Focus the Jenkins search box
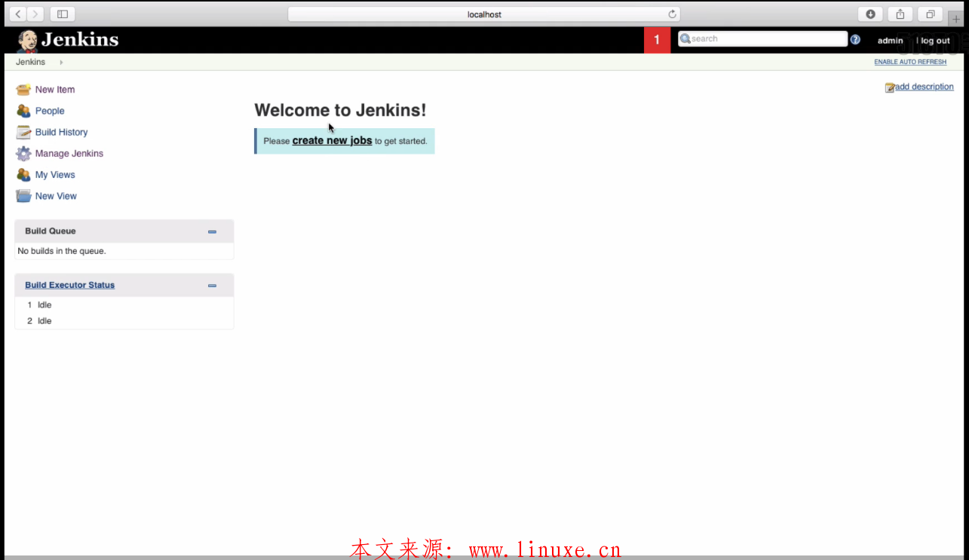969x560 pixels. [762, 39]
